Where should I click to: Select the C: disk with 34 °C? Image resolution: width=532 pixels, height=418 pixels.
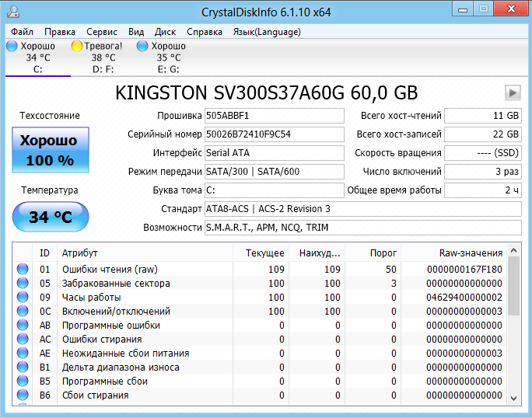(x=37, y=57)
